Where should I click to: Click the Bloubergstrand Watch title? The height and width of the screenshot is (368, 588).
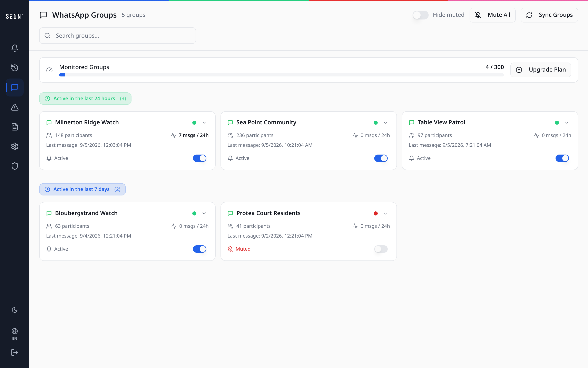pyautogui.click(x=86, y=213)
